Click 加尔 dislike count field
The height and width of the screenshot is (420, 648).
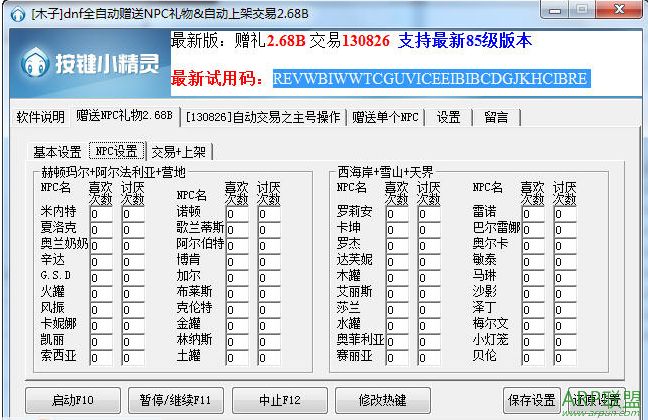click(269, 277)
